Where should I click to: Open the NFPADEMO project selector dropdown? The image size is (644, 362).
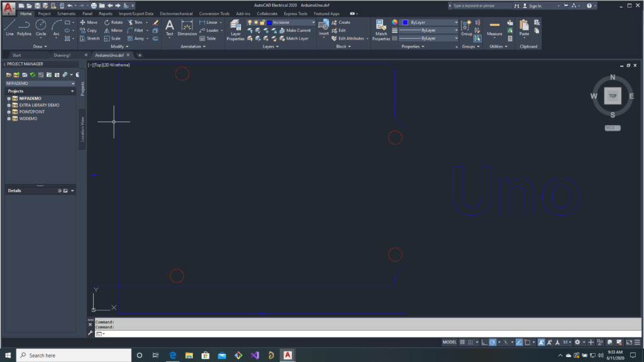[x=72, y=83]
